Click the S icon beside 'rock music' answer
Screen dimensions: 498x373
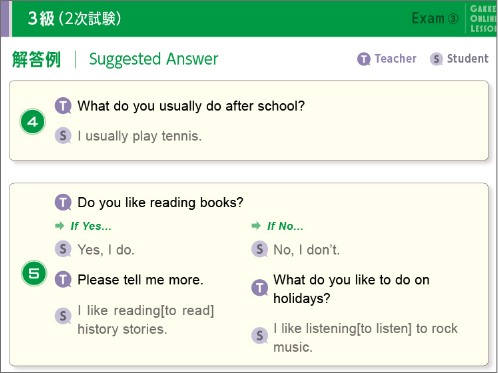point(259,335)
